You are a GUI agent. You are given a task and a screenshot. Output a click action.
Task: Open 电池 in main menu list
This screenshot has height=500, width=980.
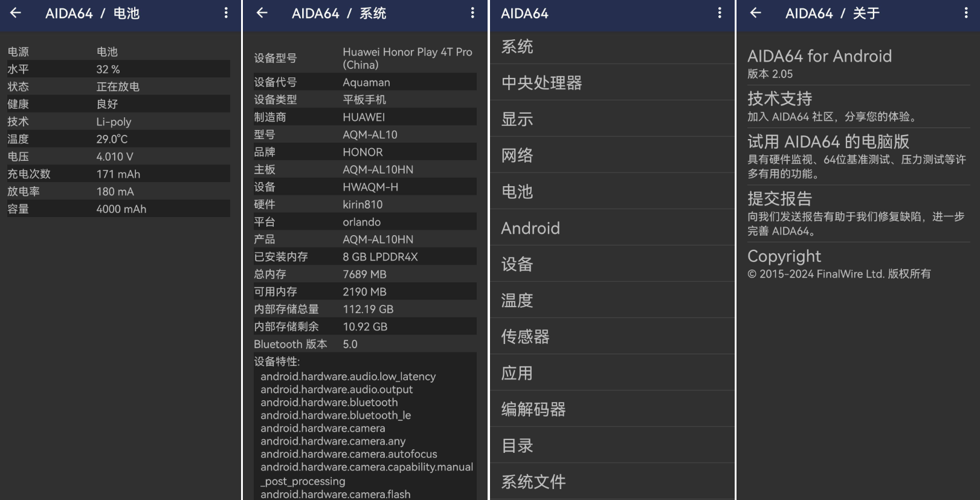[612, 191]
